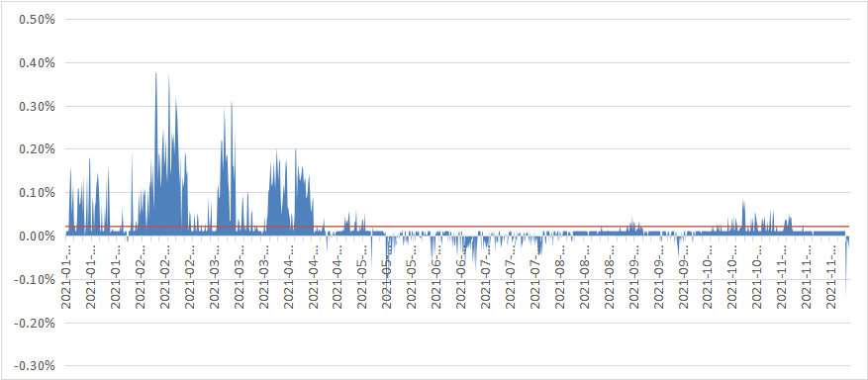Select the red horizontal threshold line

[458, 227]
